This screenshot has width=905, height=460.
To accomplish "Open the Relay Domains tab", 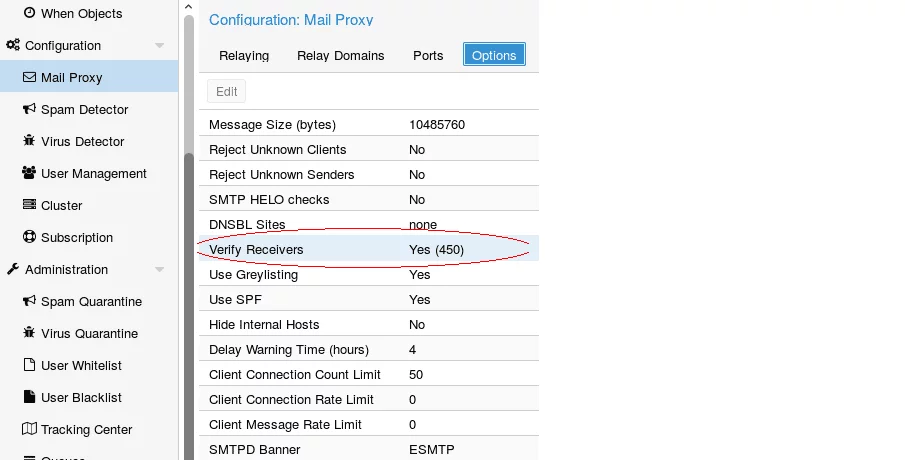I will point(340,55).
